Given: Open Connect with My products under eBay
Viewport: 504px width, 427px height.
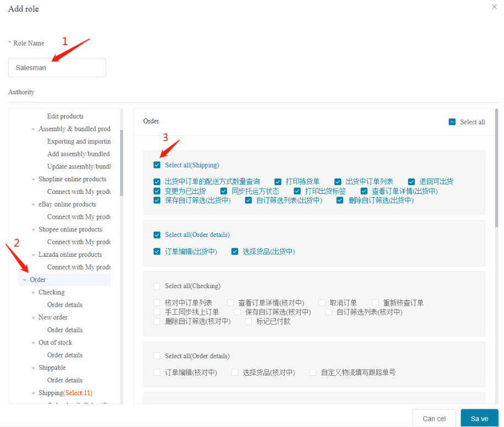Looking at the screenshot, I should coord(79,217).
